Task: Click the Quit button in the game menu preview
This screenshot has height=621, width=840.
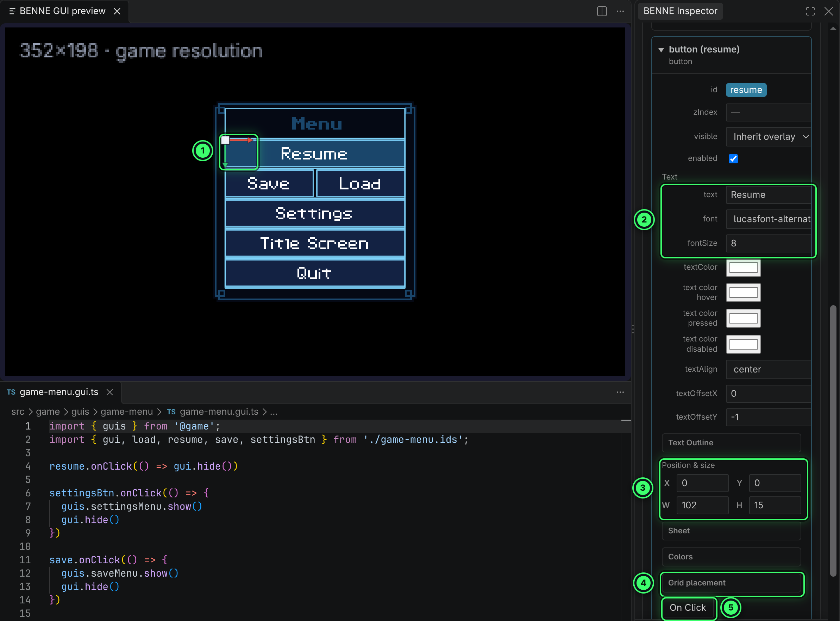Action: click(315, 273)
